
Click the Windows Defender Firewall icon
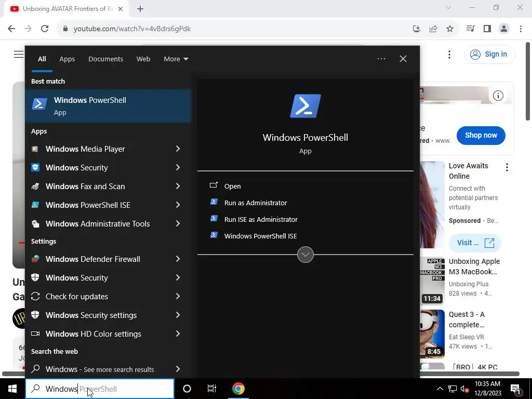(x=35, y=259)
